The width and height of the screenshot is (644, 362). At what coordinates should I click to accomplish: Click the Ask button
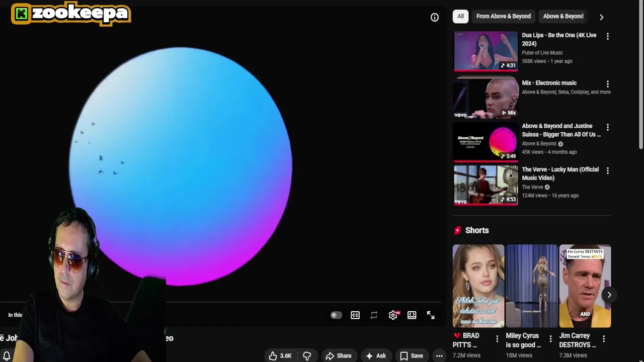375,355
